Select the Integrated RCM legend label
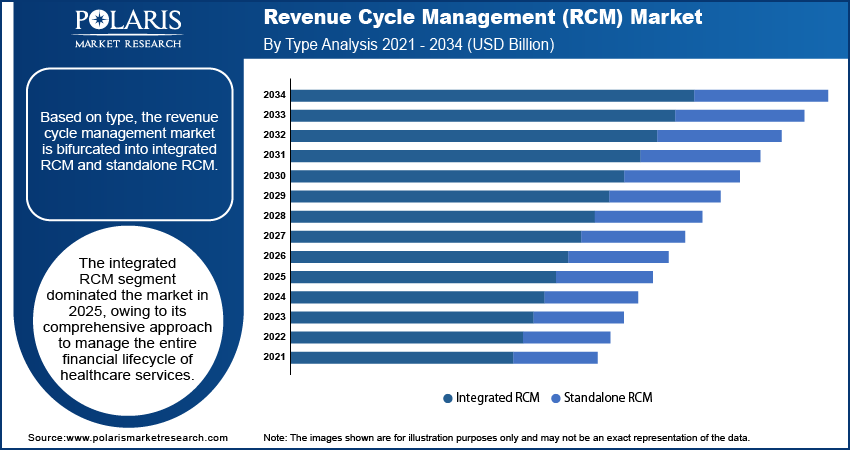Image resolution: width=850 pixels, height=451 pixels. 497,398
